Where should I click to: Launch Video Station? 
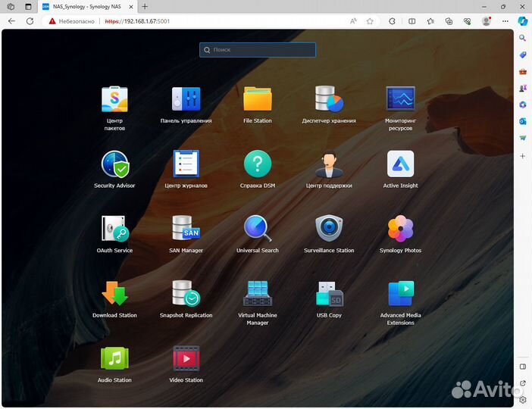186,358
